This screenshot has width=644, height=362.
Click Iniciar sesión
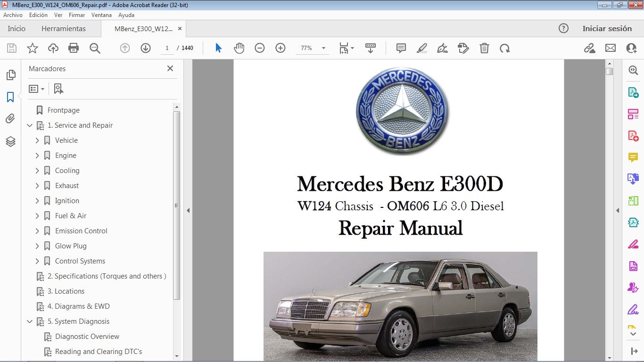point(607,28)
